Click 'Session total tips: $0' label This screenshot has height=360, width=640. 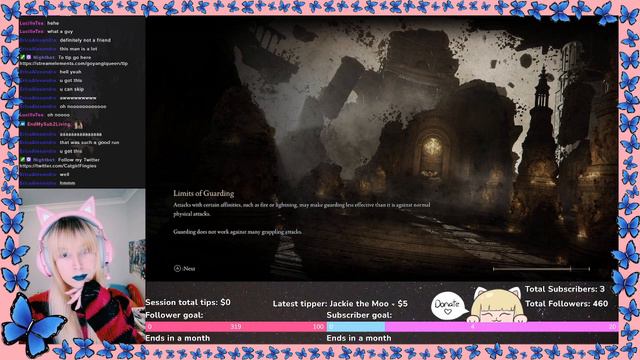(x=188, y=302)
